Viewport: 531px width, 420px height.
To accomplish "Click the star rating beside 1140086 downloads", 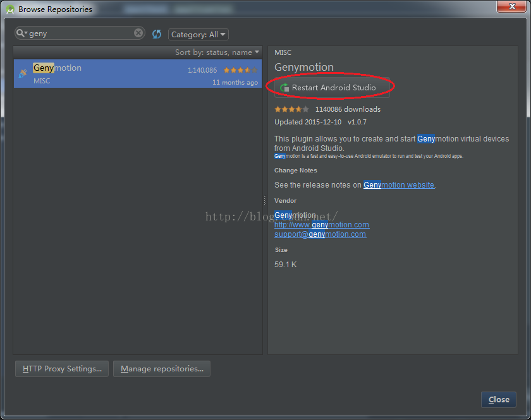I will coord(291,109).
